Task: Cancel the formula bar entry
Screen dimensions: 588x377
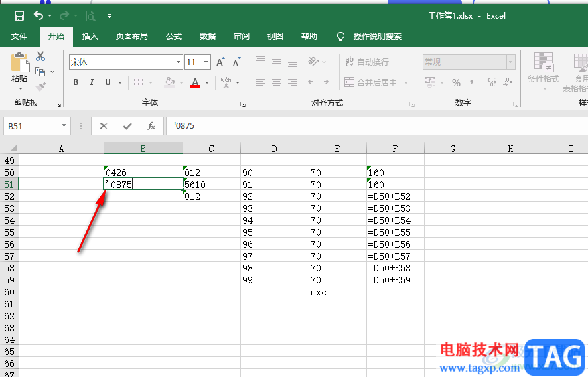Action: tap(104, 126)
